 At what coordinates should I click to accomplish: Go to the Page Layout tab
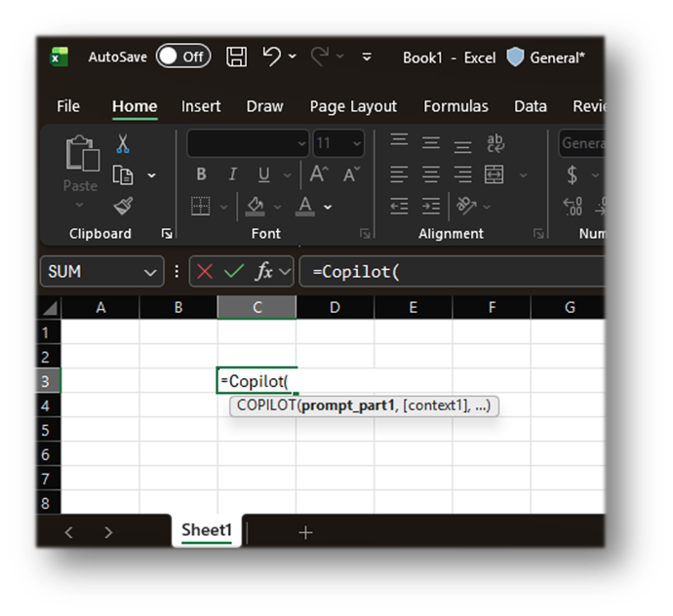(353, 106)
